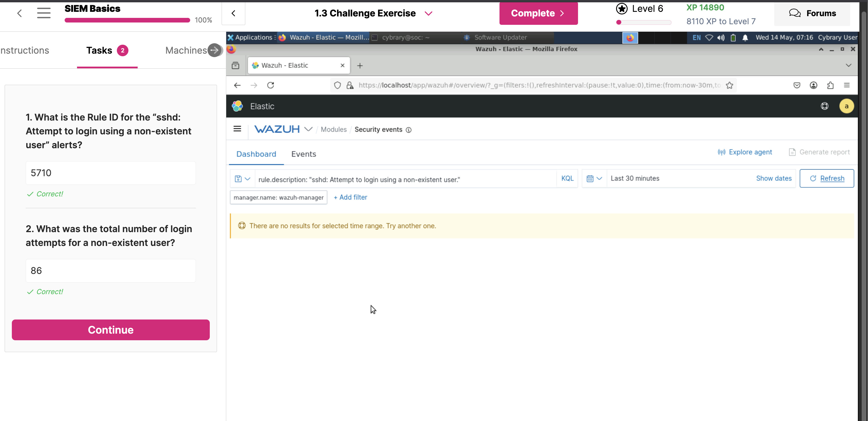
Task: Open the Firefox account profile icon
Action: (x=813, y=85)
